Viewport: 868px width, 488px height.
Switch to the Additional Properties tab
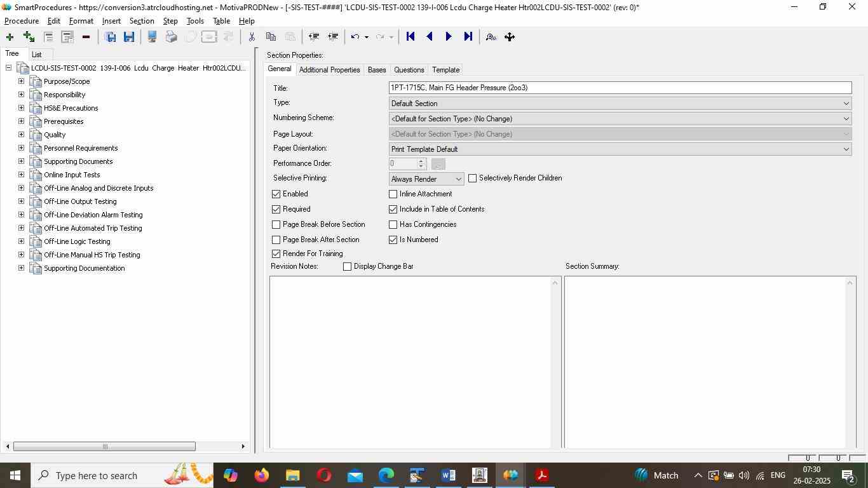coord(329,70)
